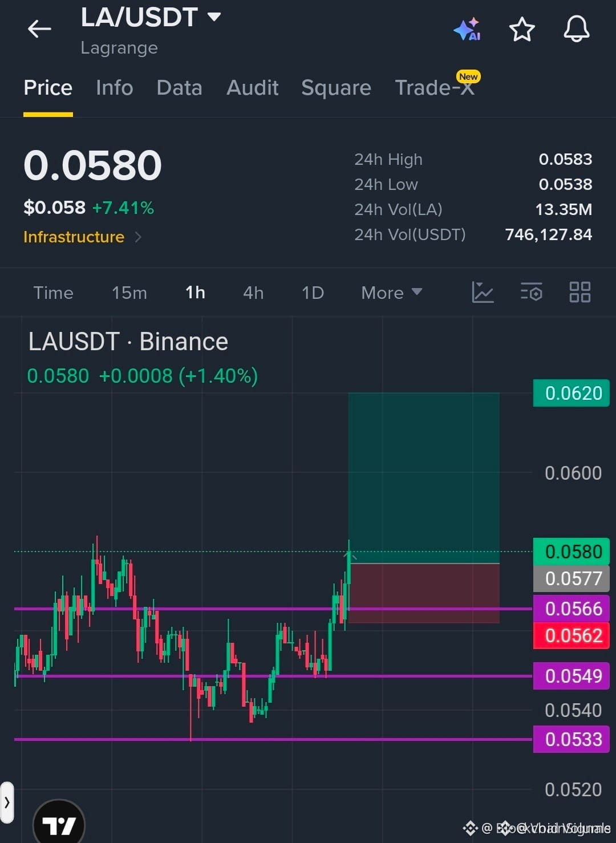Click the large 0.0580 price
The height and width of the screenshot is (843, 616).
tap(92, 166)
